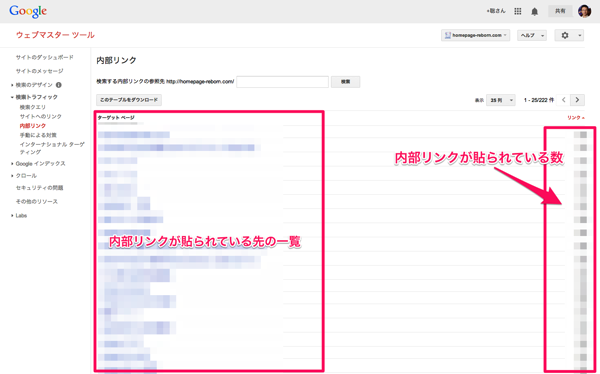
Task: Select 検索クエリ in the sidebar
Action: click(x=33, y=107)
